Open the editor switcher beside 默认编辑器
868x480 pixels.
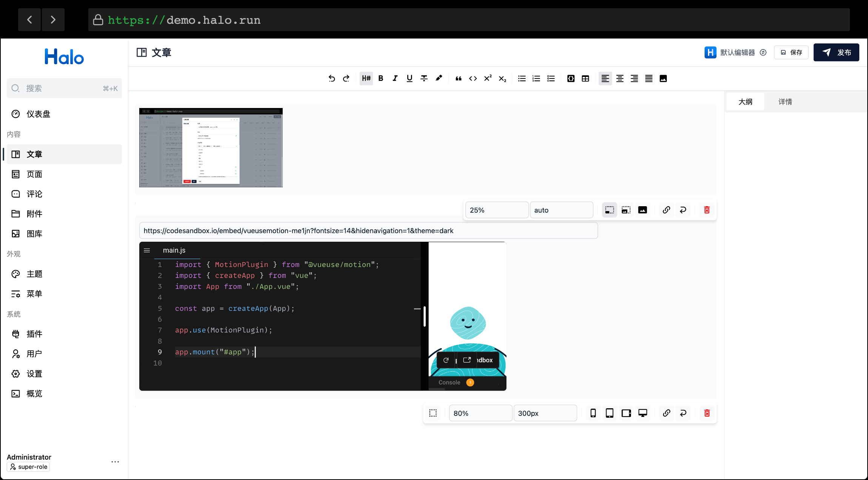pyautogui.click(x=763, y=52)
